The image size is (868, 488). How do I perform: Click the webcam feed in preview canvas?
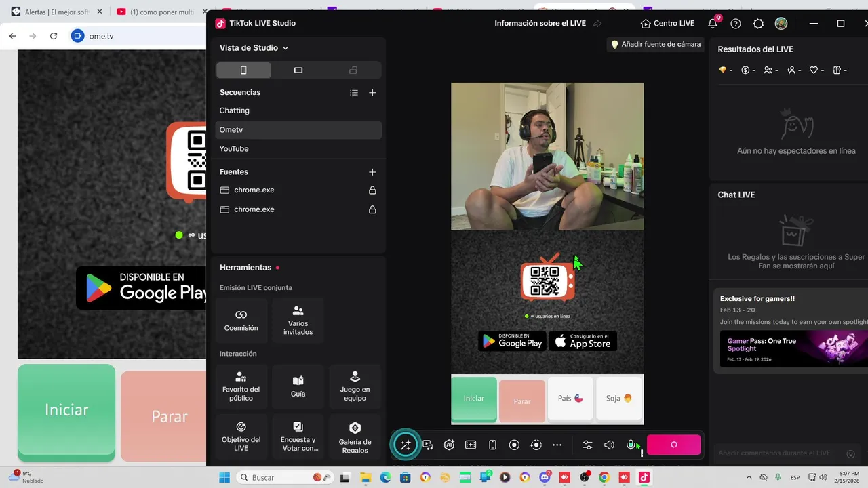[x=547, y=157]
